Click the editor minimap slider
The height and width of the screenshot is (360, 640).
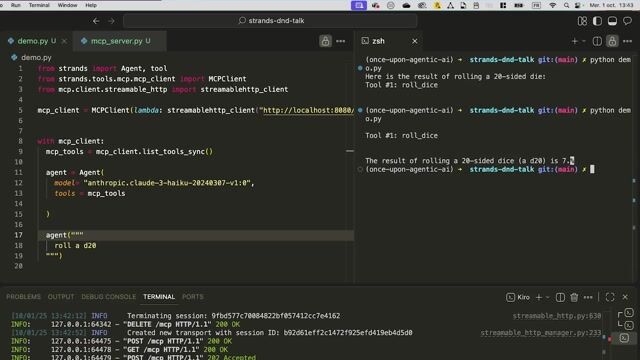click(x=350, y=151)
